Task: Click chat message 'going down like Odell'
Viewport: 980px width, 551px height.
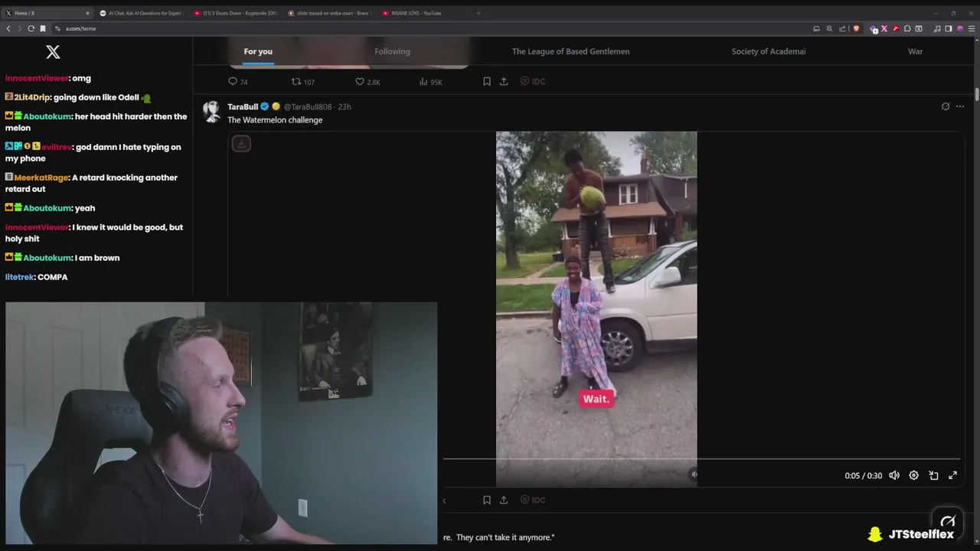Action: [x=96, y=98]
